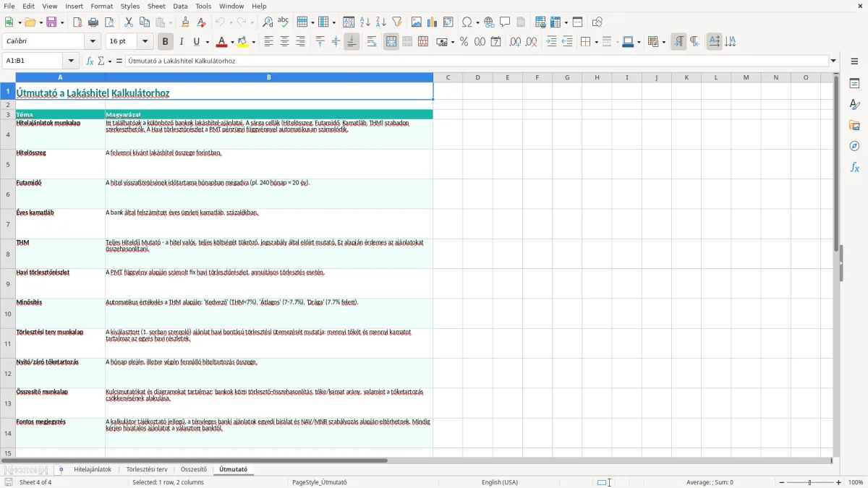Click the Sort Ascending icon
Image resolution: width=868 pixels, height=488 pixels.
coord(365,22)
